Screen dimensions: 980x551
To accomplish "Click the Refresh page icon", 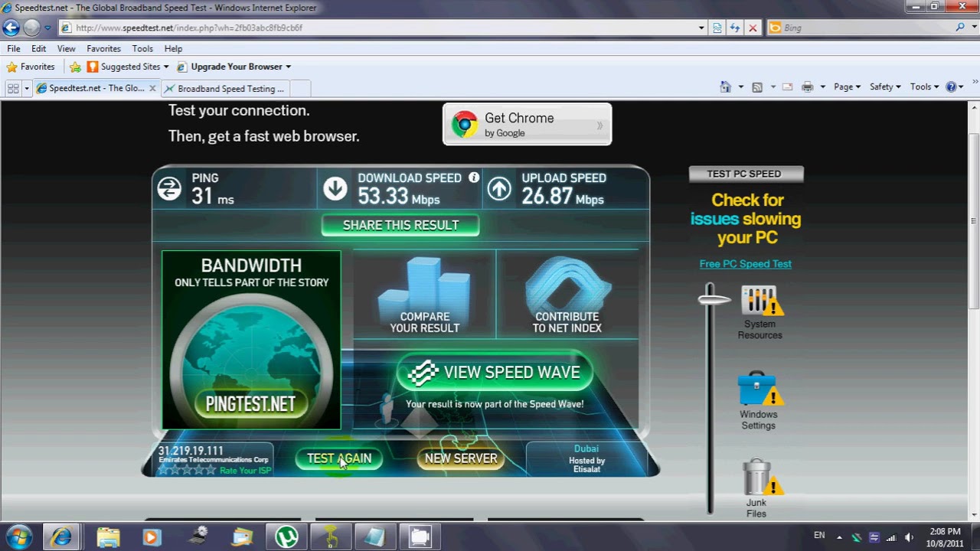I will [735, 28].
